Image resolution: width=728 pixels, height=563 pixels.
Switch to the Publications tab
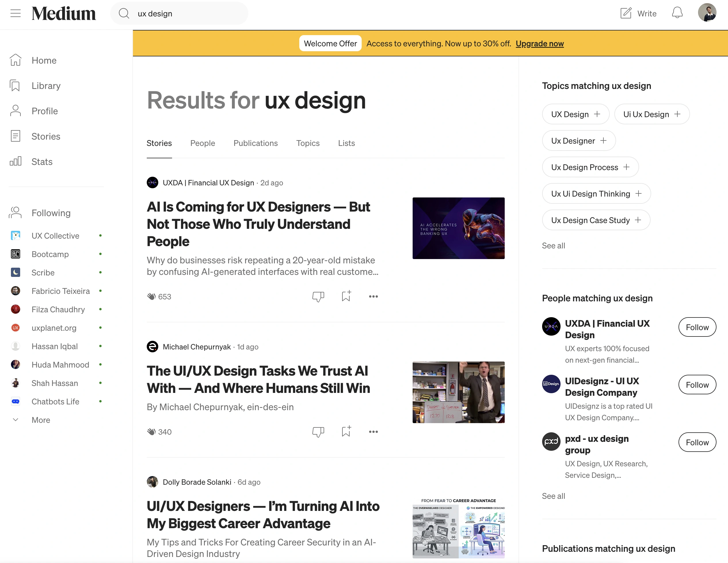[255, 143]
